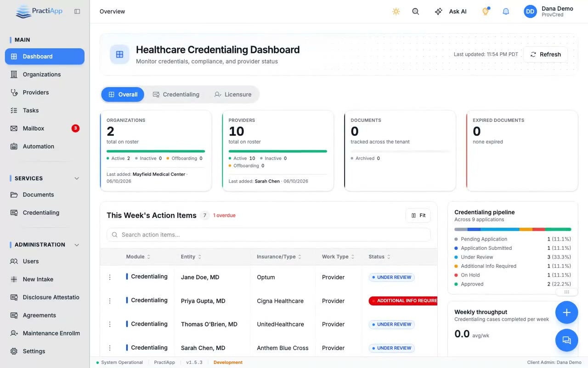Open Tasks in the sidebar
The image size is (588, 368).
point(45,110)
